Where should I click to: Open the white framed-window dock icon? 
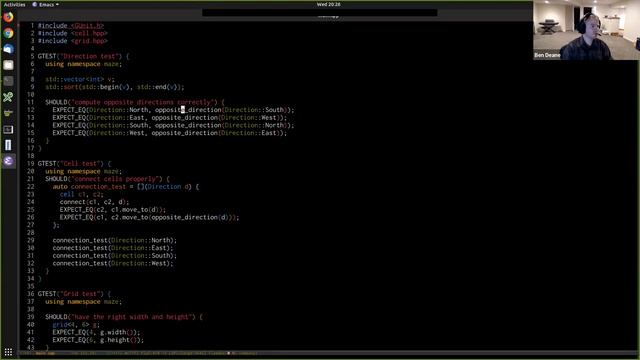(x=8, y=129)
